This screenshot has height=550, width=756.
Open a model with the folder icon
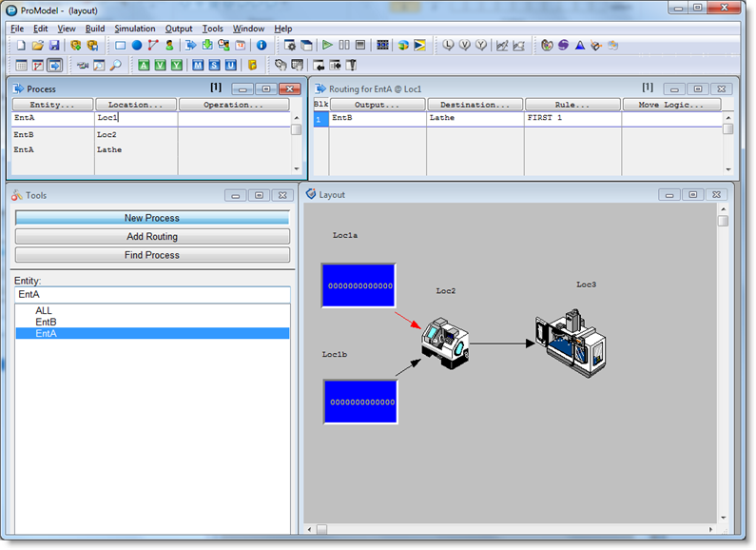click(x=38, y=46)
